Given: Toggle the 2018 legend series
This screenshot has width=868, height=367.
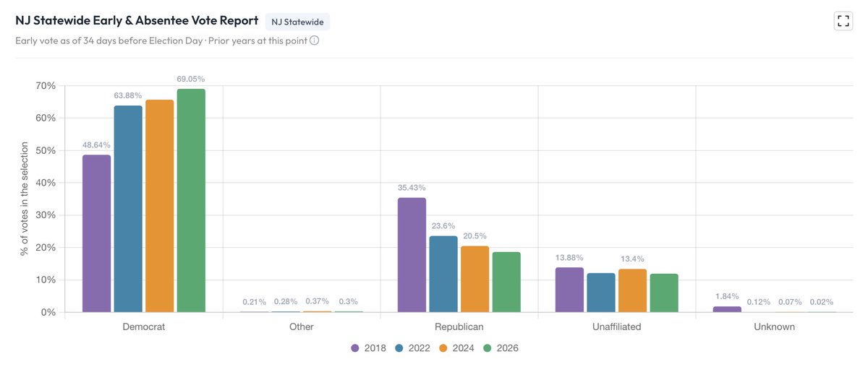Looking at the screenshot, I should 368,347.
